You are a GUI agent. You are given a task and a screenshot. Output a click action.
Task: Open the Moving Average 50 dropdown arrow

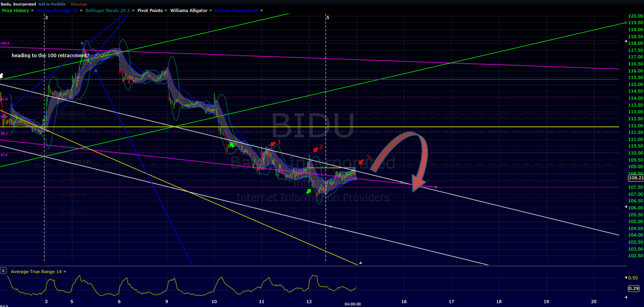81,11
